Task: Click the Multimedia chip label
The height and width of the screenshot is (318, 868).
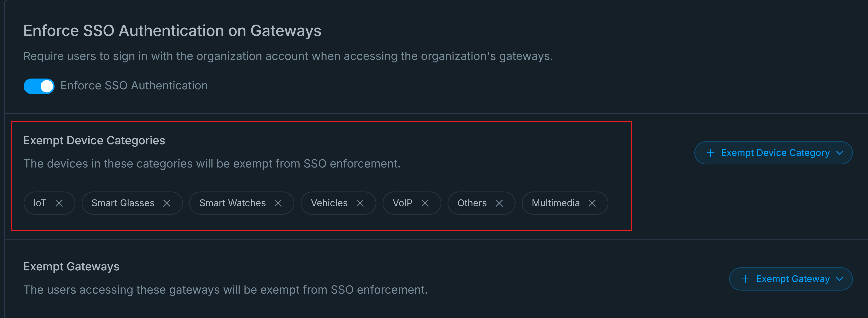Action: point(556,203)
